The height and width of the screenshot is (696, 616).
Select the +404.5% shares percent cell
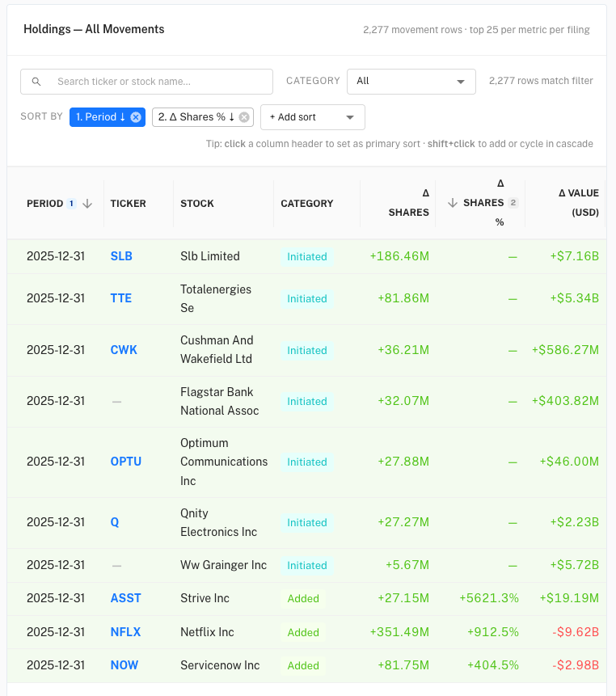(x=493, y=665)
